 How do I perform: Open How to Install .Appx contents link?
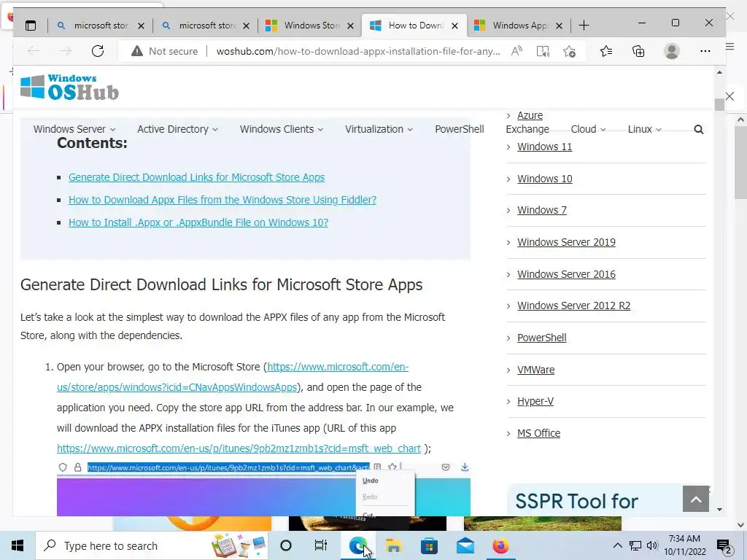coord(198,222)
